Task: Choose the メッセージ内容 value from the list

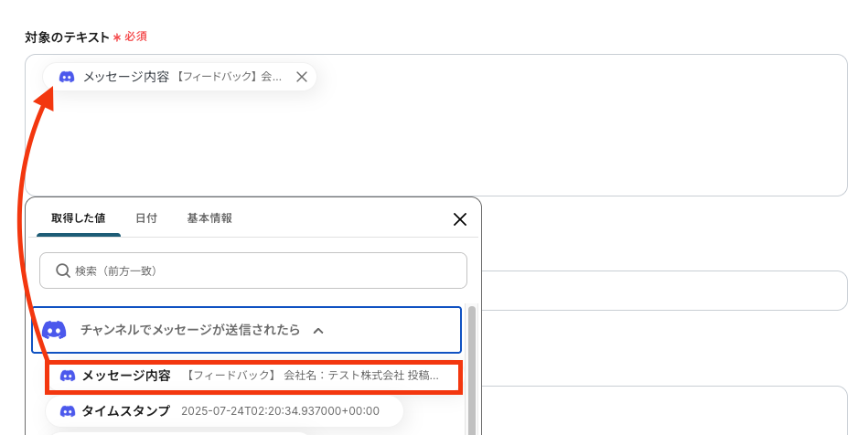Action: click(253, 377)
